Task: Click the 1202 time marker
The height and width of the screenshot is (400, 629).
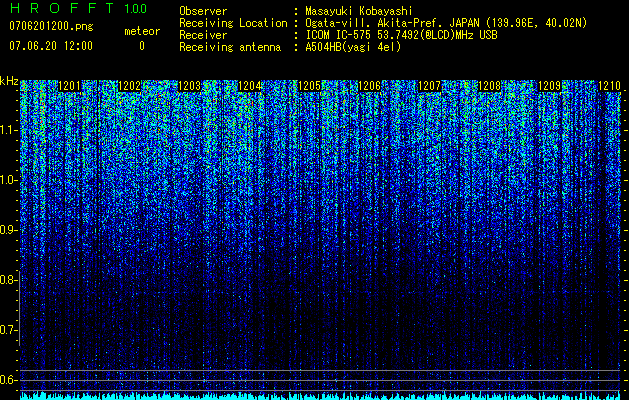Action: pyautogui.click(x=130, y=86)
